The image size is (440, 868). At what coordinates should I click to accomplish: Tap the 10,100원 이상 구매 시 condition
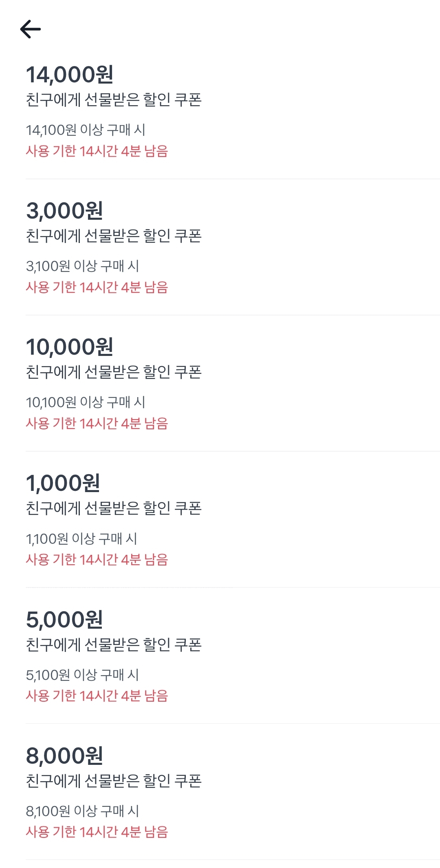coord(86,402)
